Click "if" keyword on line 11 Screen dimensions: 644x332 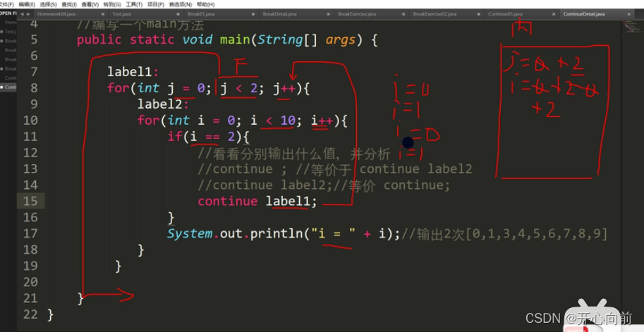pos(174,137)
